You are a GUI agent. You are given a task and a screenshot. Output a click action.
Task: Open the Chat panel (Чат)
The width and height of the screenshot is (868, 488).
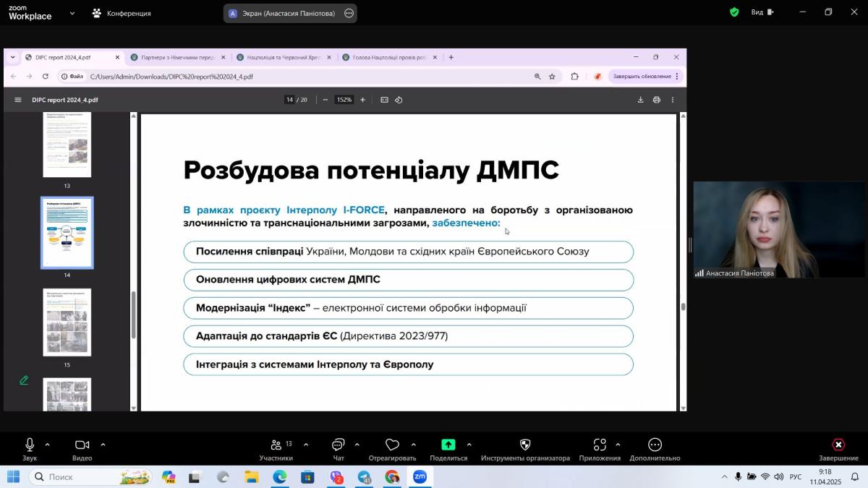338,445
